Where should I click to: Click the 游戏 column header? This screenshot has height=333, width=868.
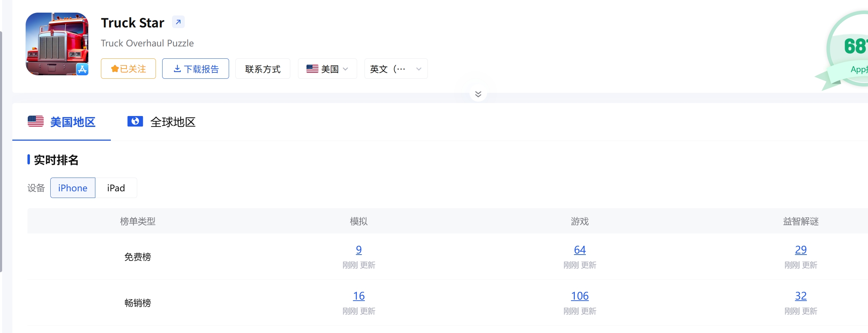point(580,221)
